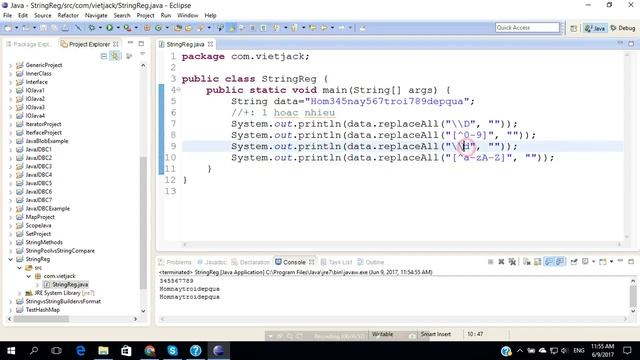Click the Open Perspective icon

click(573, 28)
